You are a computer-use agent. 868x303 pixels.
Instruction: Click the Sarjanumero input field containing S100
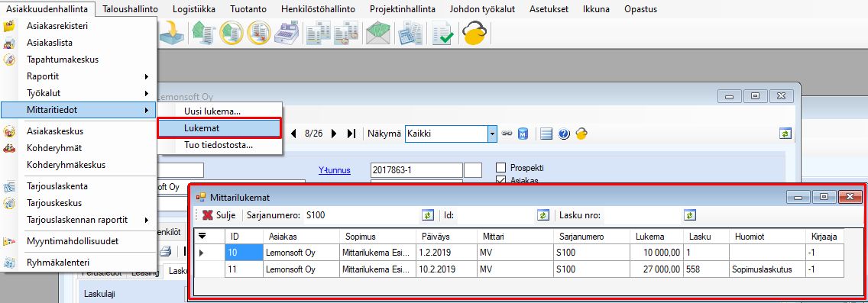361,215
